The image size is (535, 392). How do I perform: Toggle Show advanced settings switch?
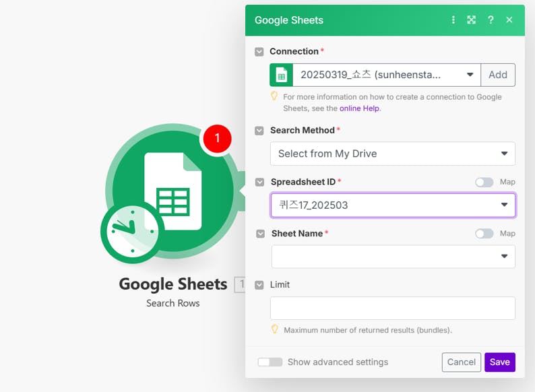coord(270,362)
